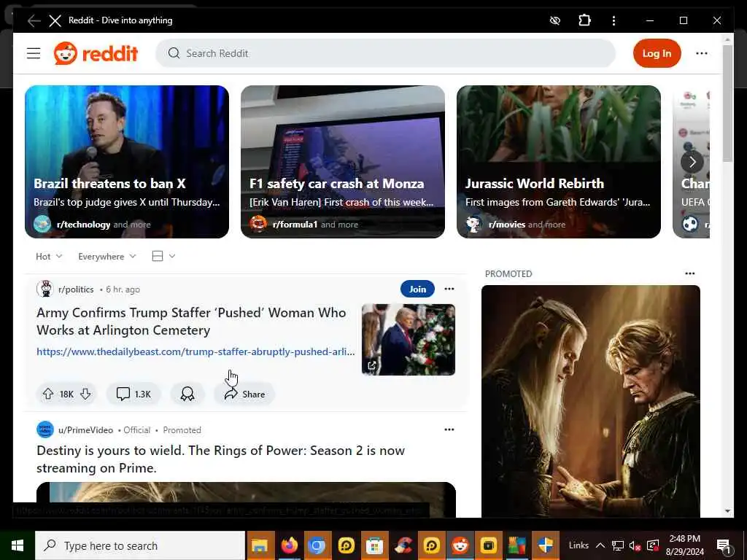Open the u/PrimeVideo profile link
Image resolution: width=747 pixels, height=560 pixels.
click(x=86, y=430)
